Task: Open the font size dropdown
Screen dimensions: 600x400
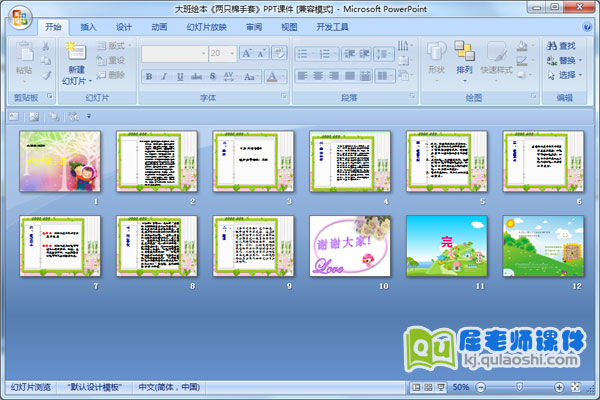Action: click(231, 54)
